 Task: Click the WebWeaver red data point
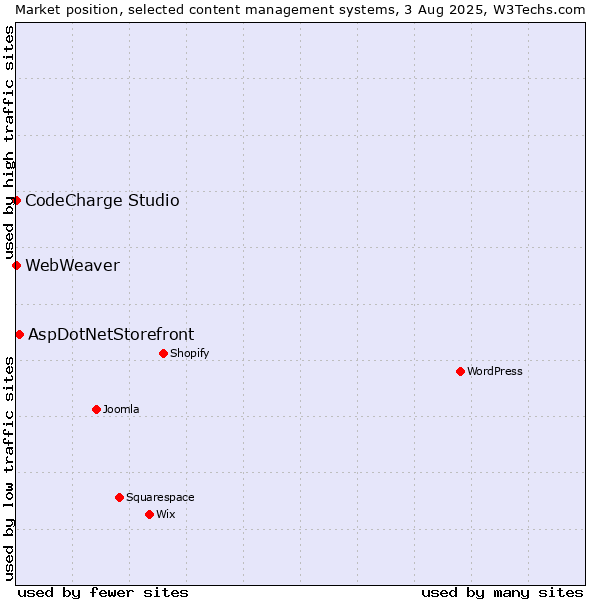(x=16, y=266)
